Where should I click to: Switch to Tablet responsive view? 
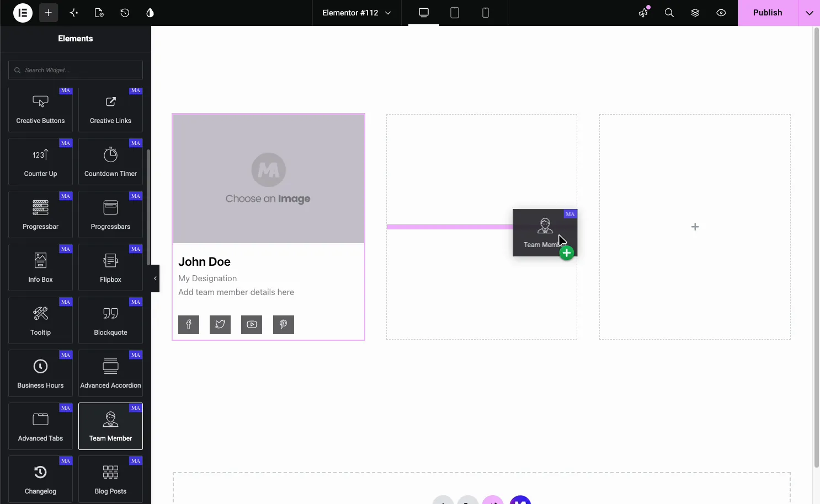point(455,13)
